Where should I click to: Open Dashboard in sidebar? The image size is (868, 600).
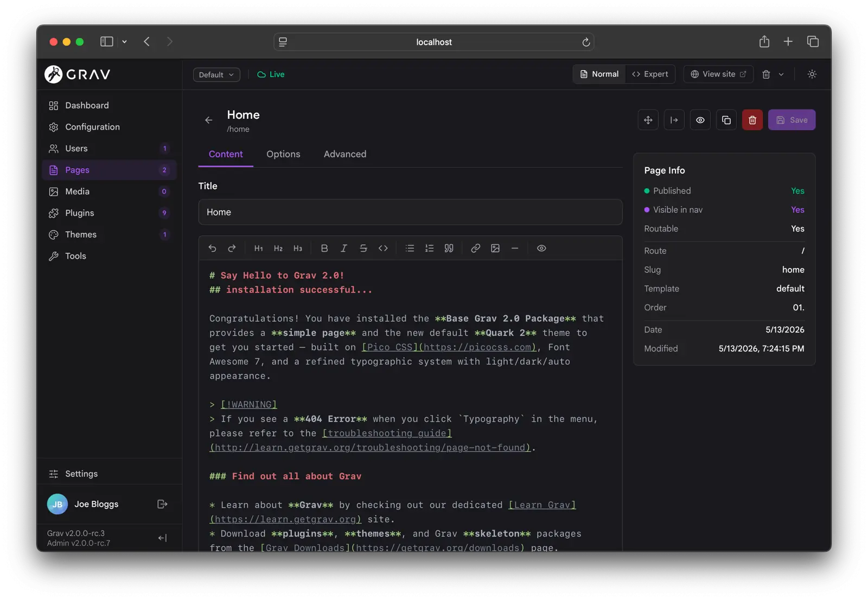pos(109,105)
